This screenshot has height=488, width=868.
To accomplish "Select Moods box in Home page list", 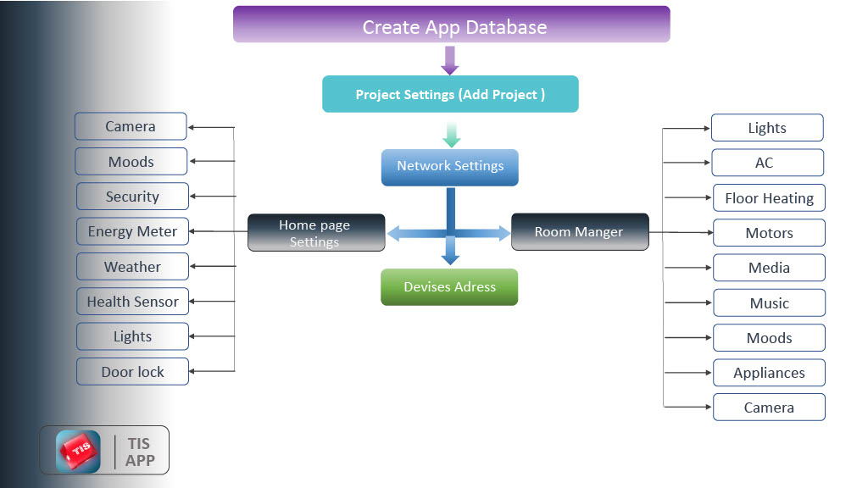I will (x=131, y=161).
